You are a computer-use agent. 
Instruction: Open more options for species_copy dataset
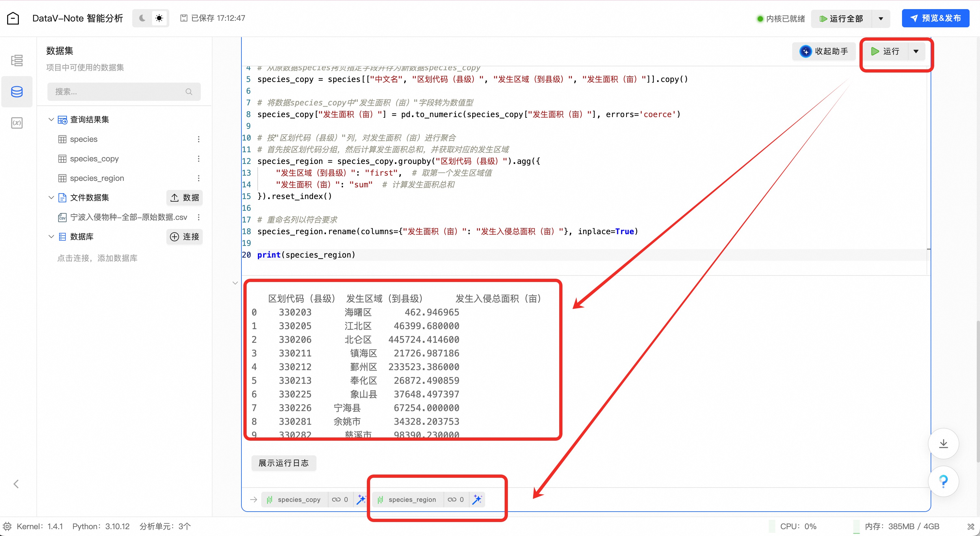(199, 159)
